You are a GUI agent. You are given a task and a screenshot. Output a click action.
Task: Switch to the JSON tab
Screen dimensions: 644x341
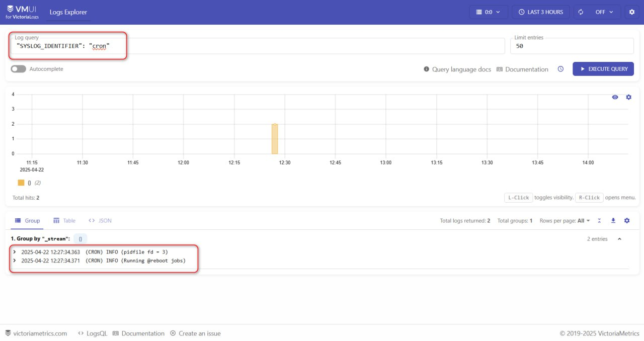pyautogui.click(x=100, y=220)
